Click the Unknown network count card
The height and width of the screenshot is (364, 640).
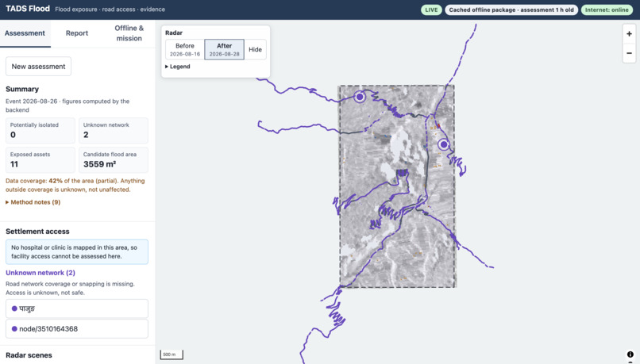114,130
